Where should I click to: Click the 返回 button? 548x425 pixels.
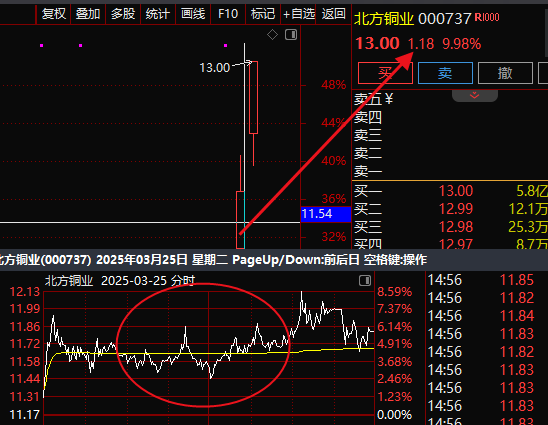point(333,14)
